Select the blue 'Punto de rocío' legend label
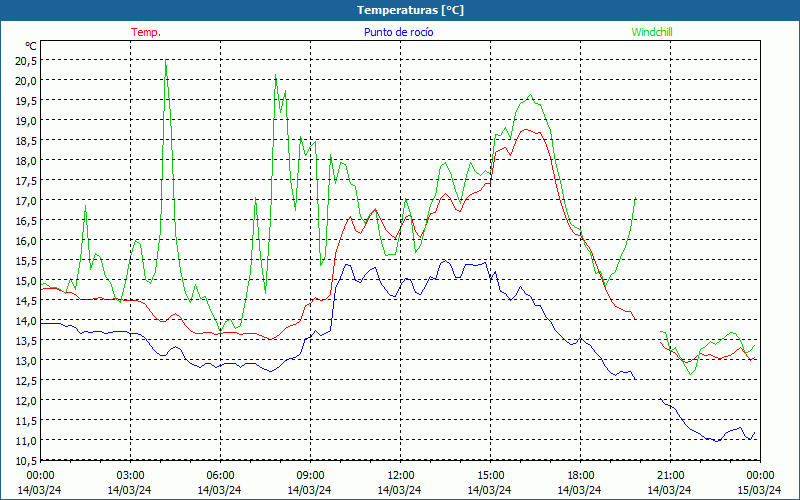The image size is (800, 500). coord(398,32)
